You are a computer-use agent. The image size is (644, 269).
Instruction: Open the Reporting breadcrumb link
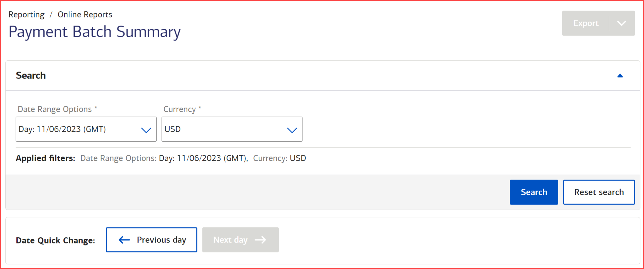[x=27, y=15]
